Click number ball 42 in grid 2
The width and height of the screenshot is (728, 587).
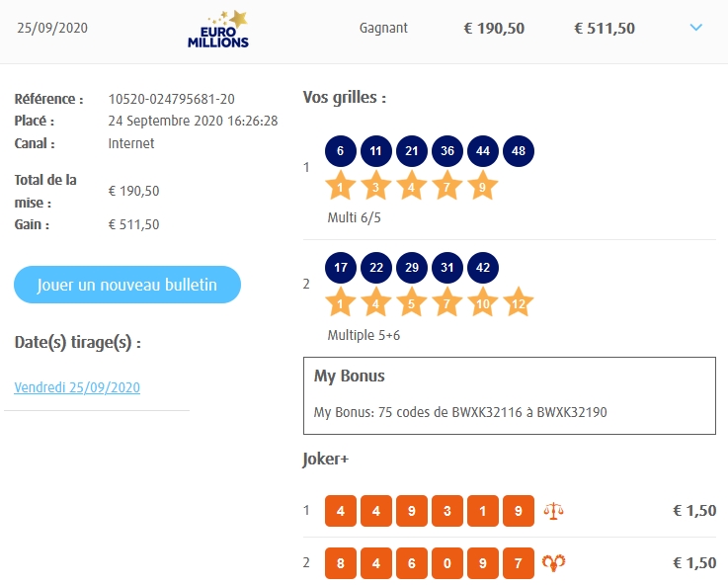482,268
